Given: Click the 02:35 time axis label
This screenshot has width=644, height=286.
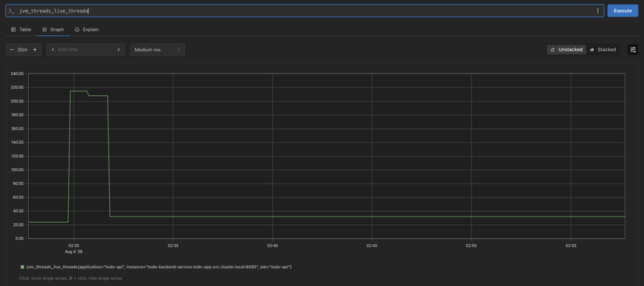Looking at the screenshot, I should pos(173,245).
